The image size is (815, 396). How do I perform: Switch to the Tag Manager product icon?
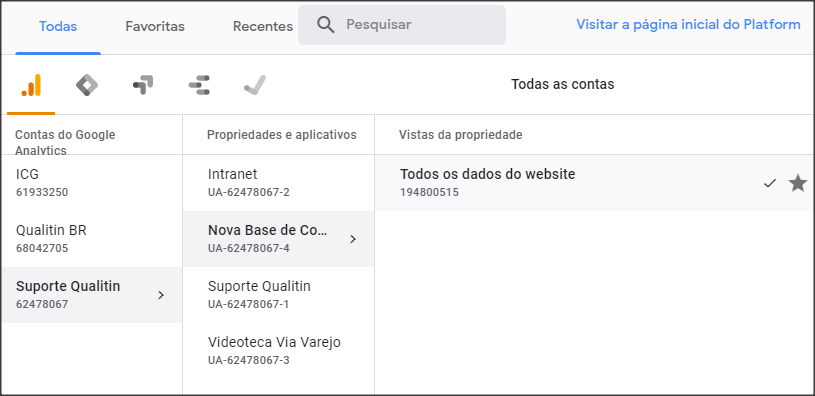pyautogui.click(x=87, y=85)
